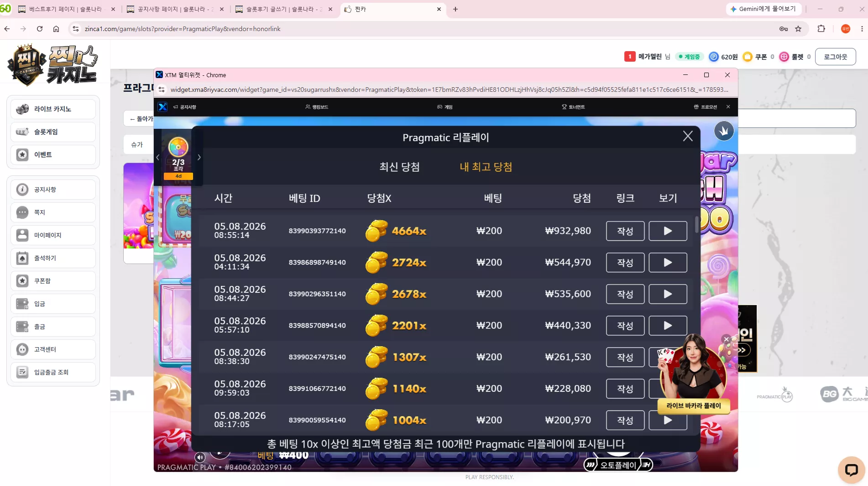Click the 라이브 바카라 플레이 banner

694,406
